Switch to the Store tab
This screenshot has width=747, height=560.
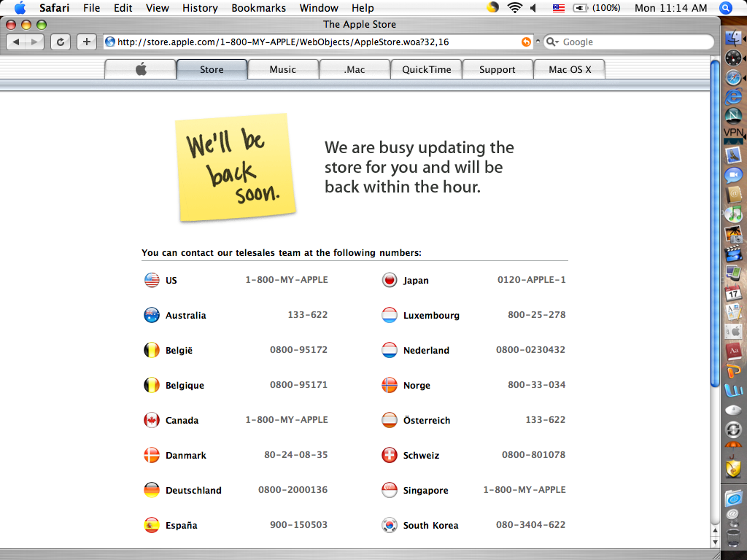tap(212, 69)
